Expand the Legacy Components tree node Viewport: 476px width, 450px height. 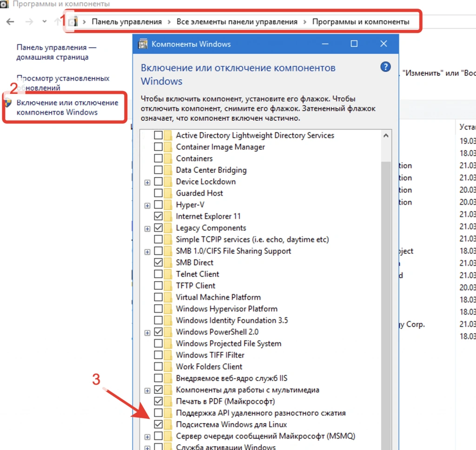click(x=147, y=229)
